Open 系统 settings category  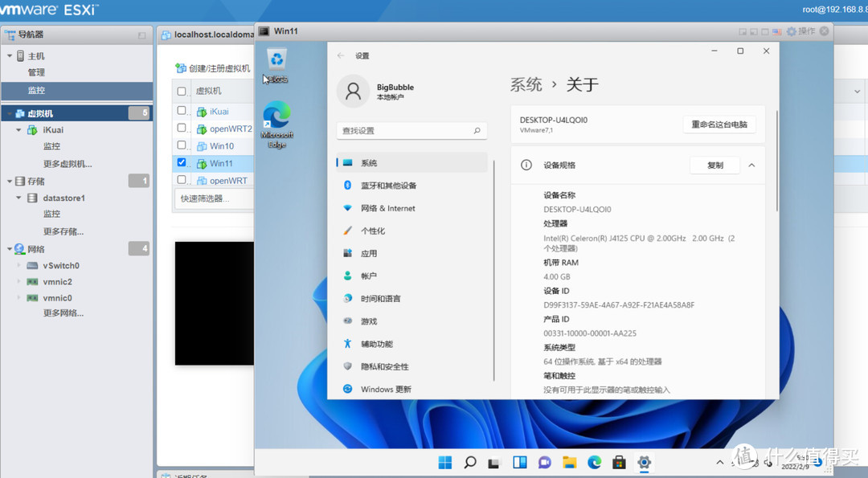(x=411, y=162)
